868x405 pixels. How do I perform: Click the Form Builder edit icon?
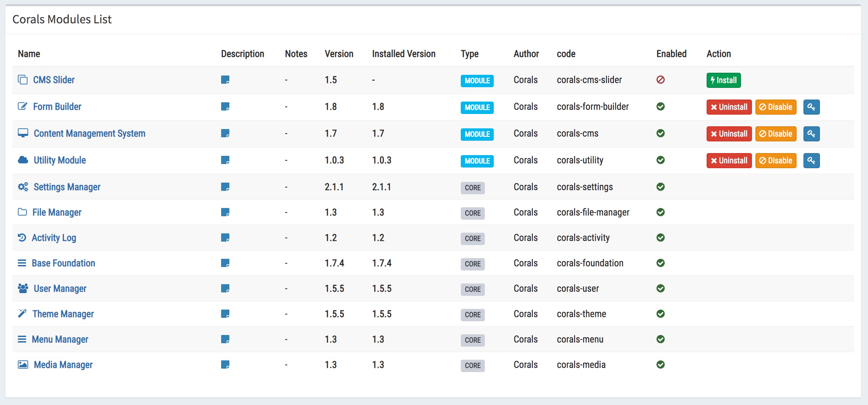23,106
